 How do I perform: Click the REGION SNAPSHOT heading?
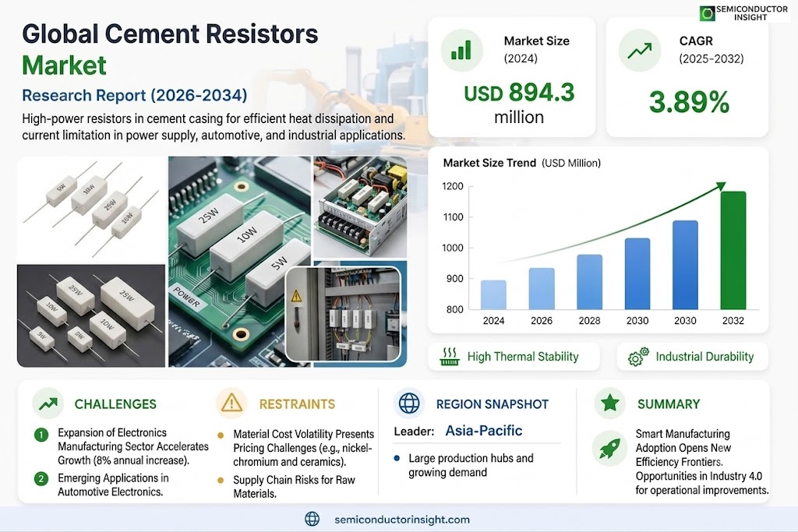(x=493, y=403)
